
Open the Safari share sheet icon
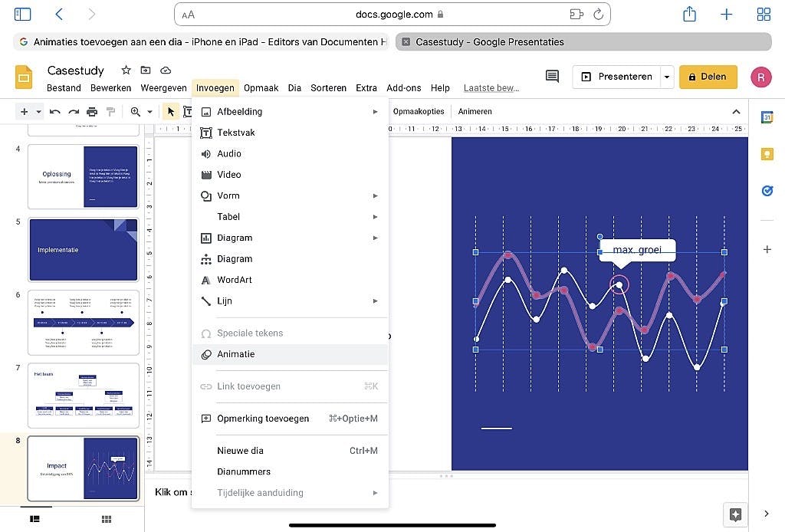[x=689, y=14]
